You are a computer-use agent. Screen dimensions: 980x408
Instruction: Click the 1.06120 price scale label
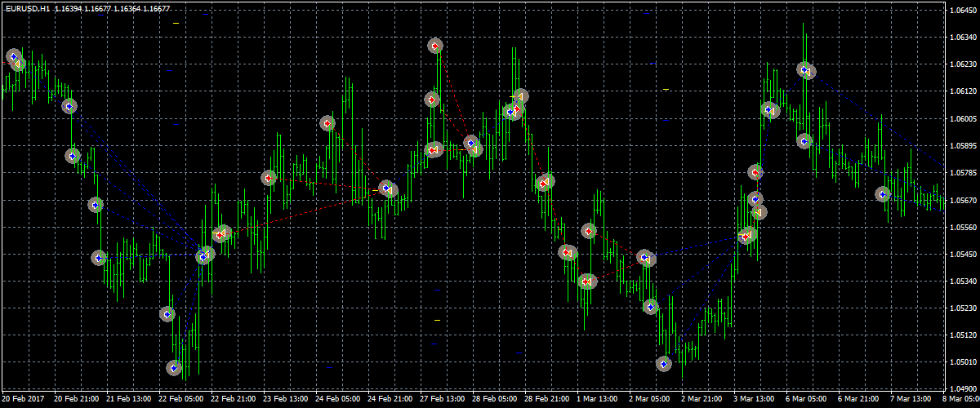(x=964, y=91)
